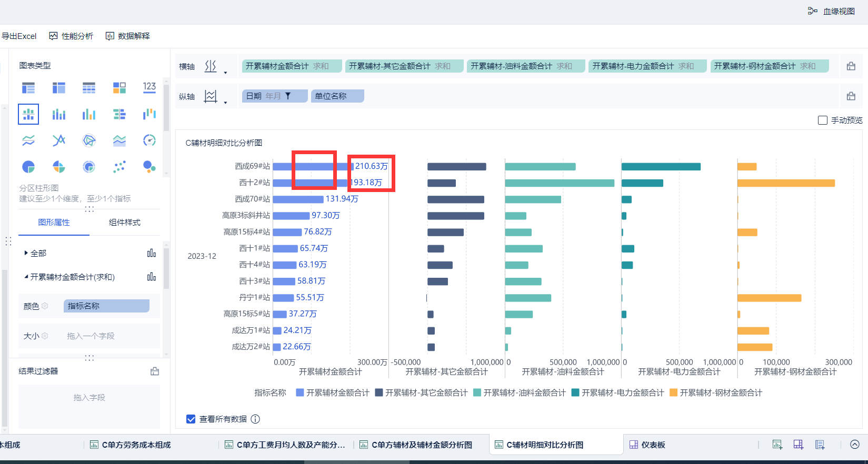
Task: Select the scatter plot chart type
Action: [119, 167]
